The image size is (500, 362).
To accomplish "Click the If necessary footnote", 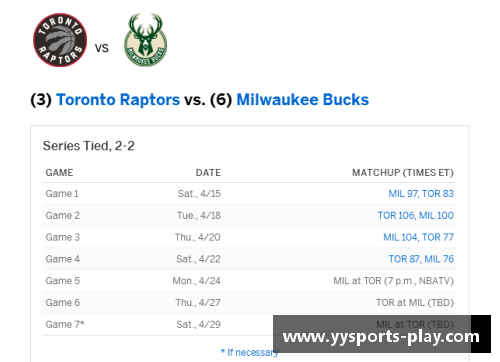I will pos(250,352).
